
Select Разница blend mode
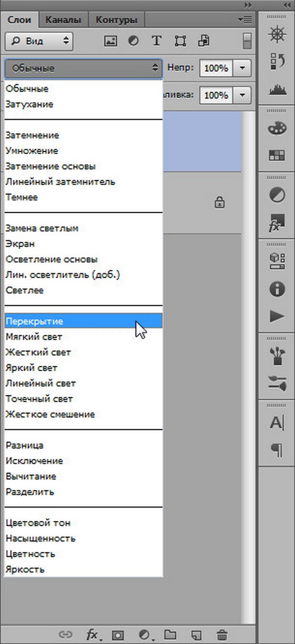[x=83, y=445]
